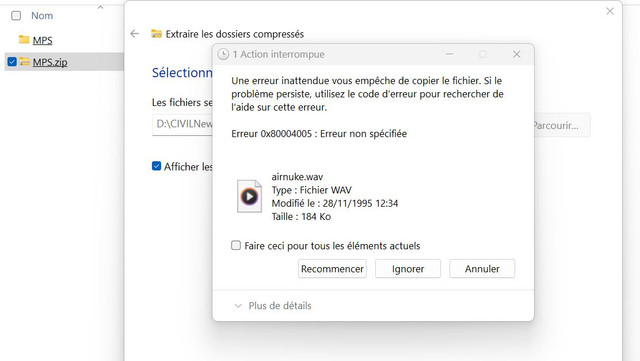
Task: Click the Recommencer button
Action: (x=332, y=269)
